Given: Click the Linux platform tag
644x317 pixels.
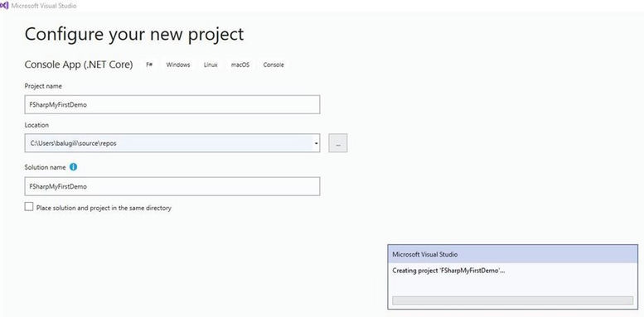Looking at the screenshot, I should [211, 65].
